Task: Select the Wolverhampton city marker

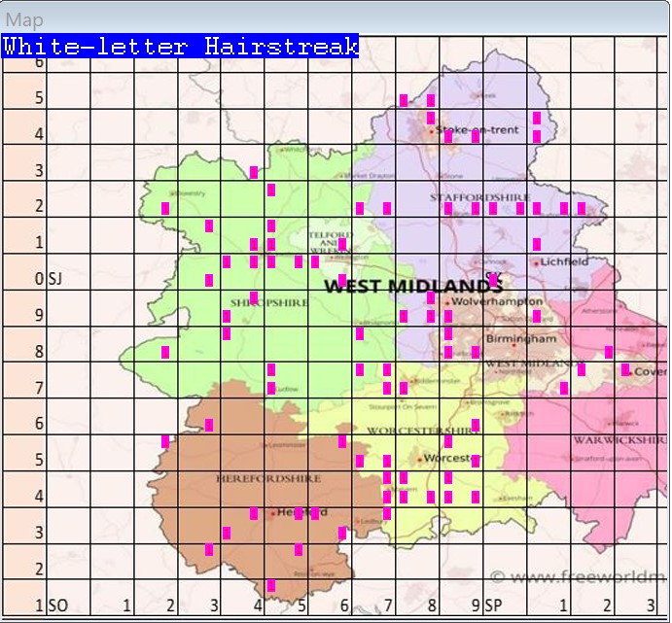Action: (x=447, y=302)
